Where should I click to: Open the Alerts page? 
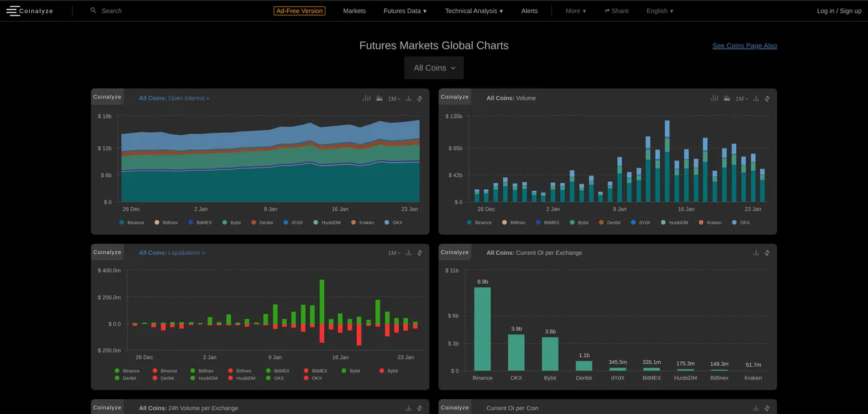[x=530, y=11]
